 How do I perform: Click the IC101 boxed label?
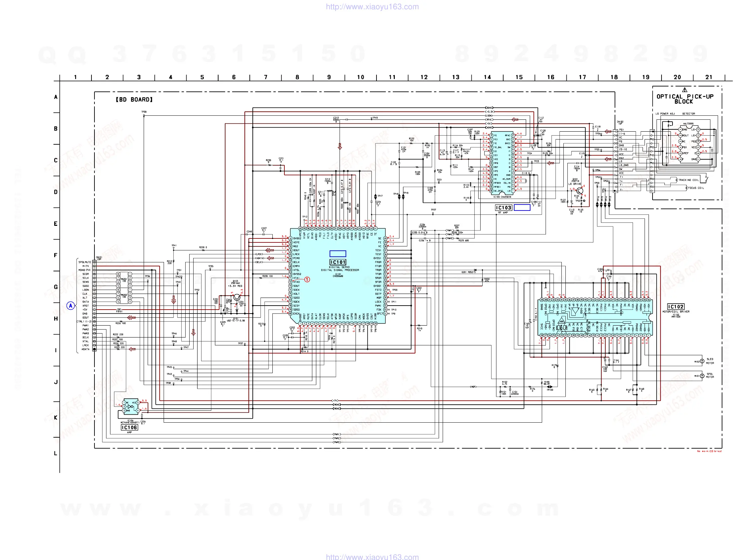[x=338, y=262]
